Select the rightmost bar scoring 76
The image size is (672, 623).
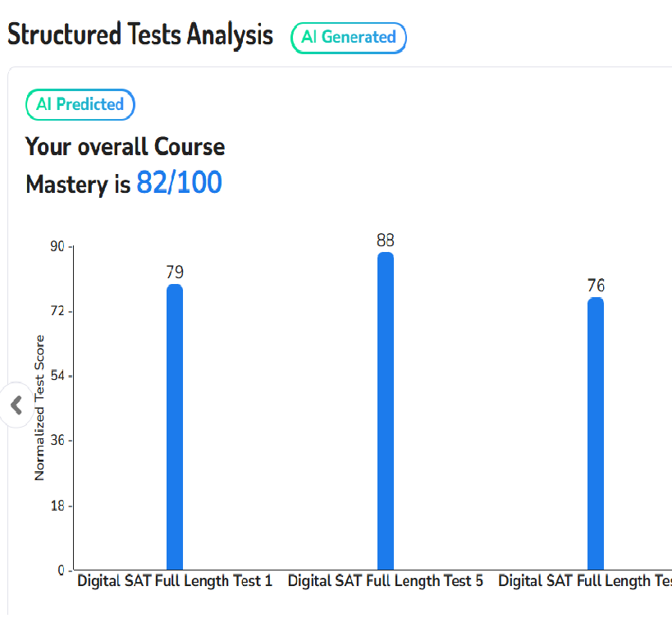coord(595,435)
